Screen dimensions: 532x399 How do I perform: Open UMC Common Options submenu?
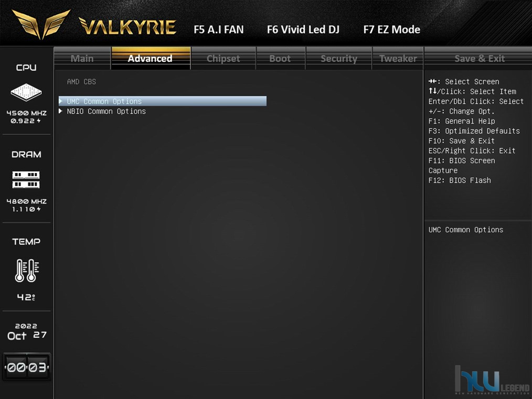click(163, 101)
